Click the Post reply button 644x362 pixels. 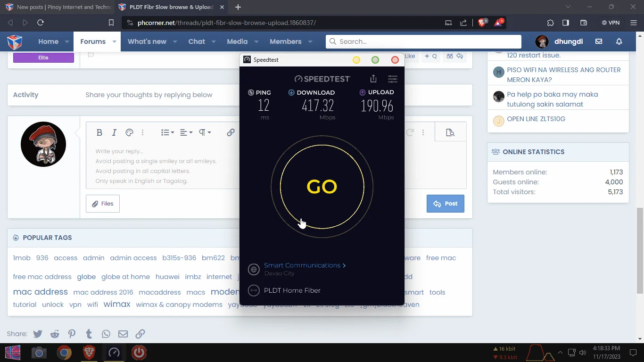(x=446, y=204)
